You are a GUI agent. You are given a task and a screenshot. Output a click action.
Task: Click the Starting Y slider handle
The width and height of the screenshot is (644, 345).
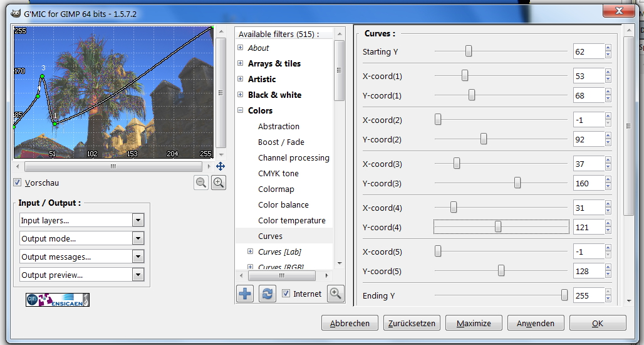coord(468,51)
